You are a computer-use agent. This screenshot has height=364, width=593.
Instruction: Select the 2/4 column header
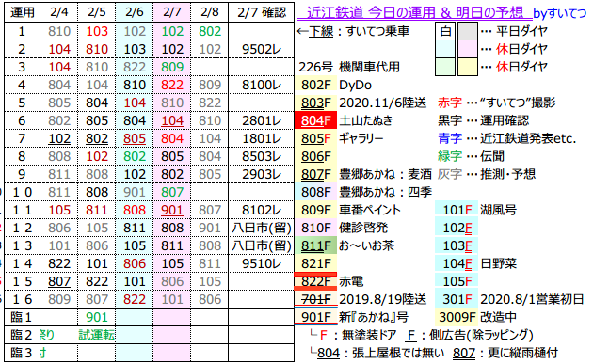tap(59, 12)
